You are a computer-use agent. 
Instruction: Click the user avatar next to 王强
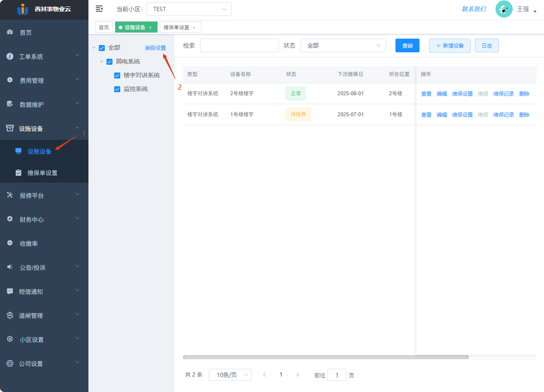pyautogui.click(x=503, y=9)
